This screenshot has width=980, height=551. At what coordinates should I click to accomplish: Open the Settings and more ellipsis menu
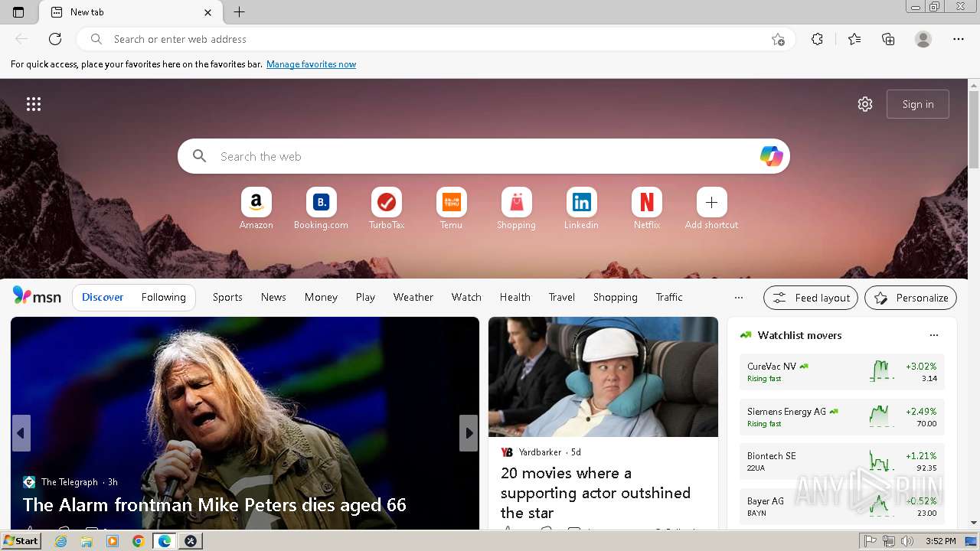[x=959, y=39]
